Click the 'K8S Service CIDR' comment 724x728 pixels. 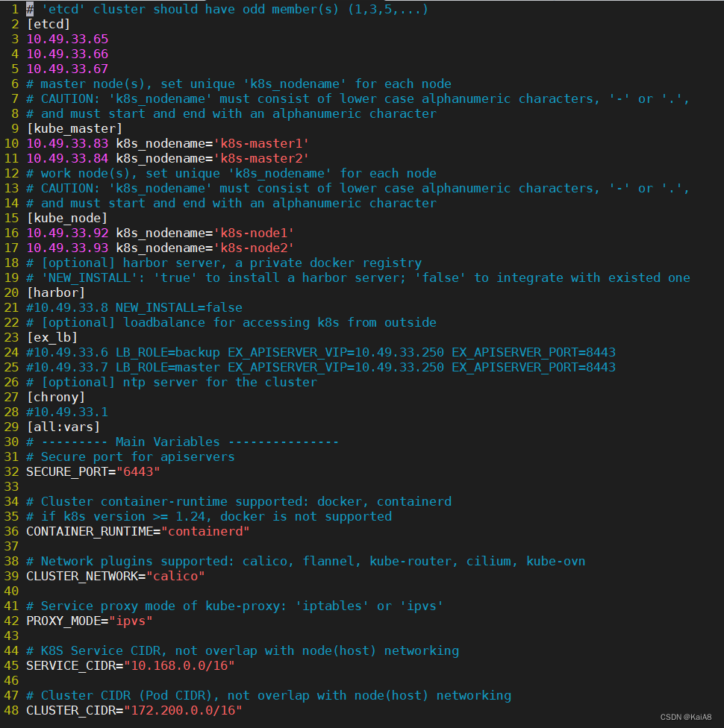[243, 651]
